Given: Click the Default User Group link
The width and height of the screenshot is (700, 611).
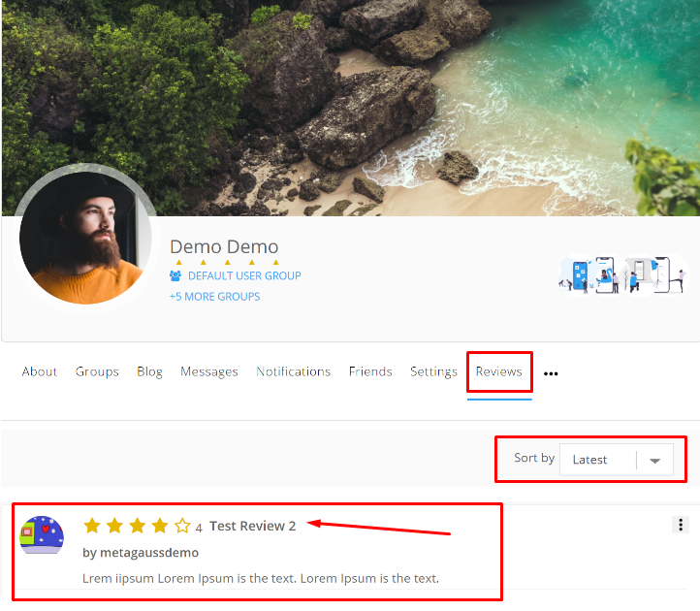Looking at the screenshot, I should (x=244, y=276).
